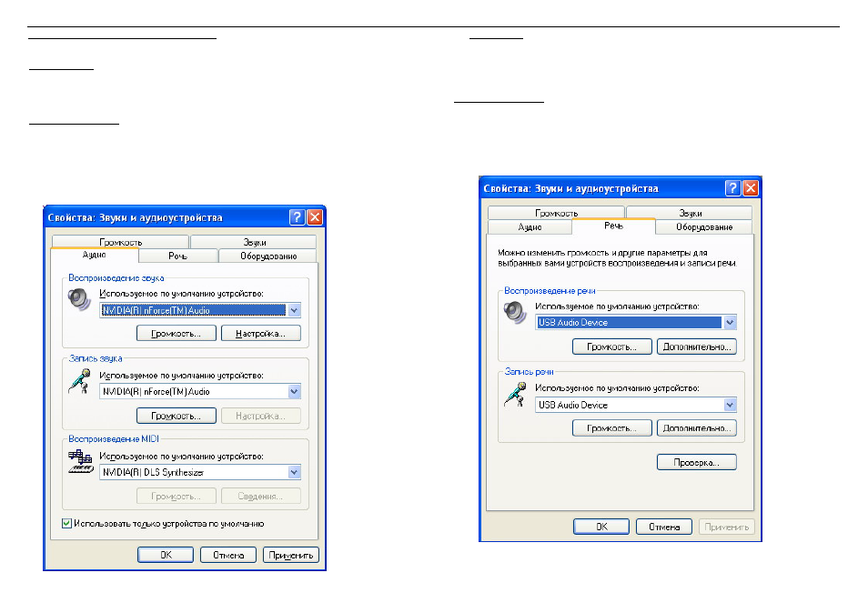Click disabled Настройка button under Запись звука

(x=261, y=416)
